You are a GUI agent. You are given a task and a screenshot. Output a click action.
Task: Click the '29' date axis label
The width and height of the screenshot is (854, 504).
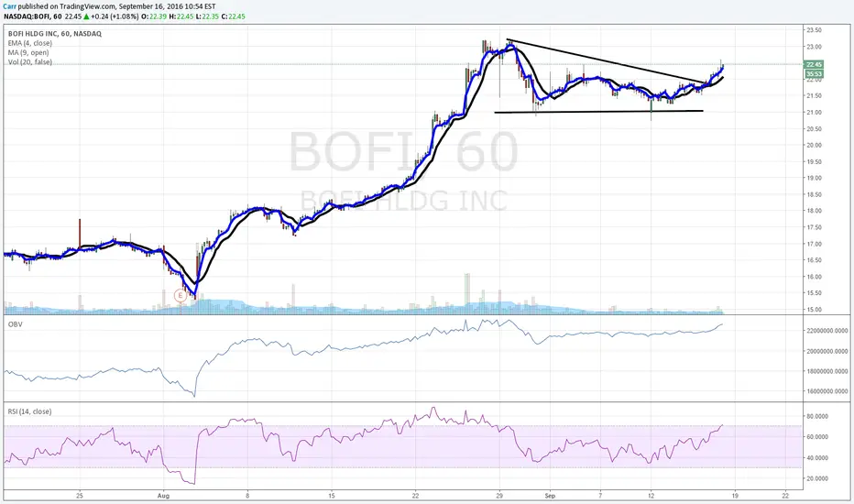click(x=499, y=496)
